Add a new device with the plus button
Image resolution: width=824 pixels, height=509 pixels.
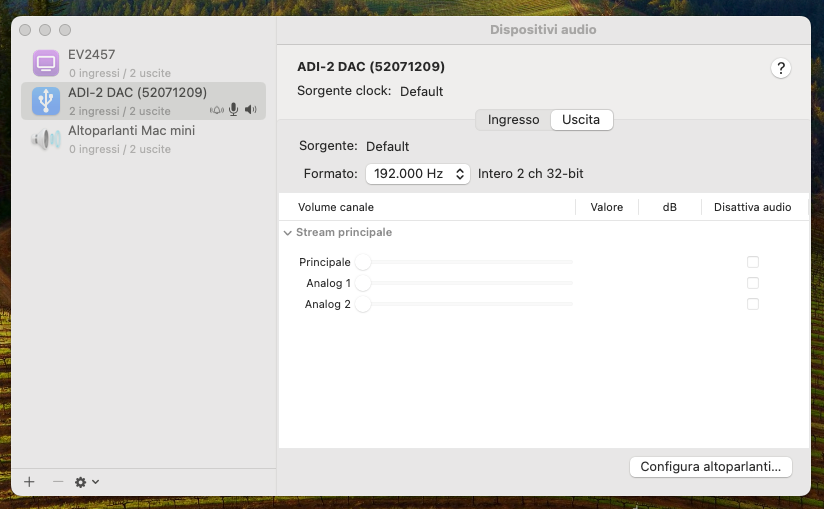pyautogui.click(x=29, y=482)
